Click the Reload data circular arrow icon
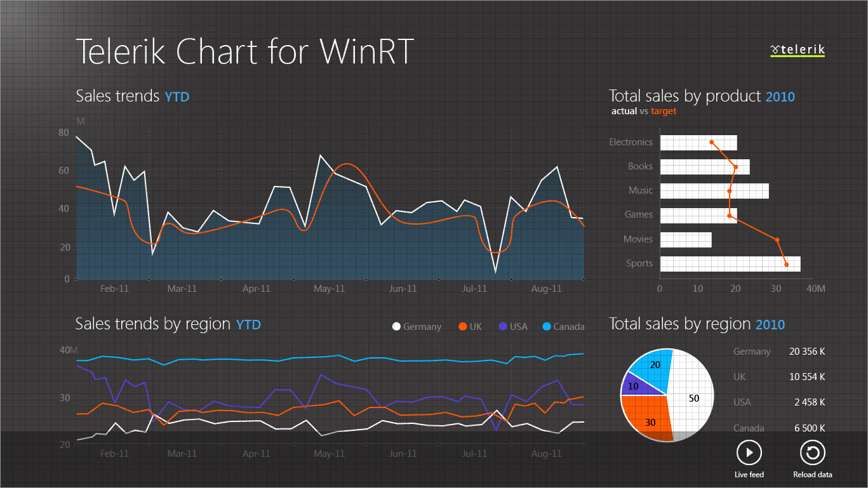 [813, 453]
